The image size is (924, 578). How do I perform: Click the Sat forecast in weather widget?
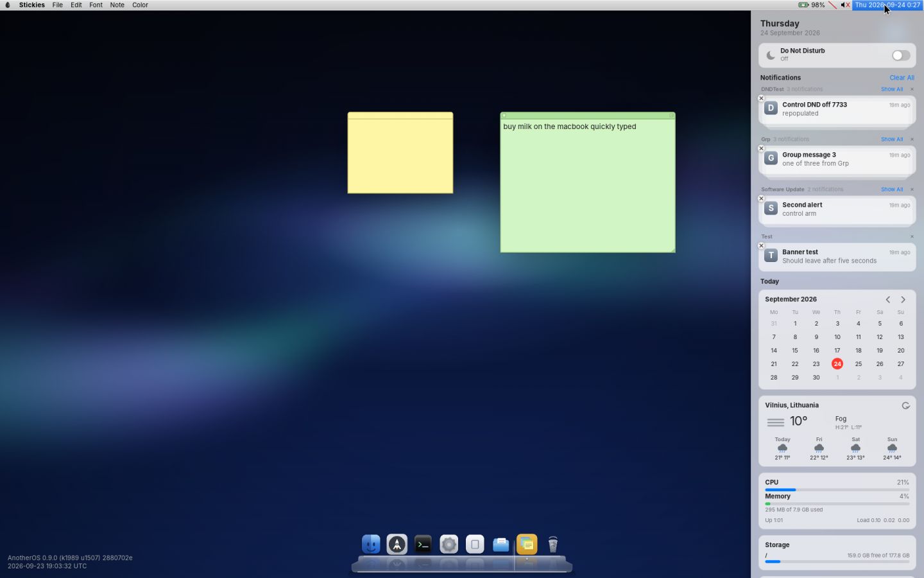click(855, 448)
